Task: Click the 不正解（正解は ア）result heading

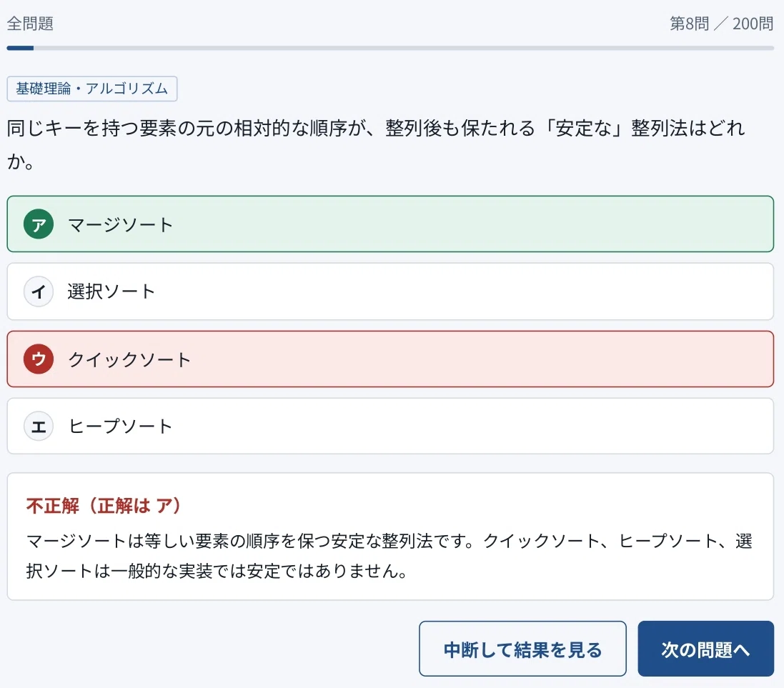Action: [103, 506]
